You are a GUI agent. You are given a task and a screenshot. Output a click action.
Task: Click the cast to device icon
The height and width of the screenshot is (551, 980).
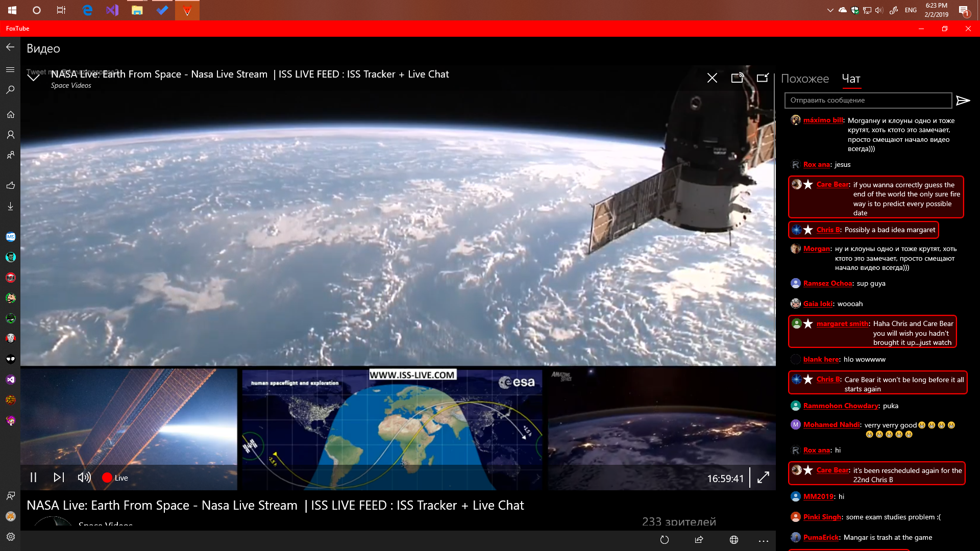click(x=737, y=78)
